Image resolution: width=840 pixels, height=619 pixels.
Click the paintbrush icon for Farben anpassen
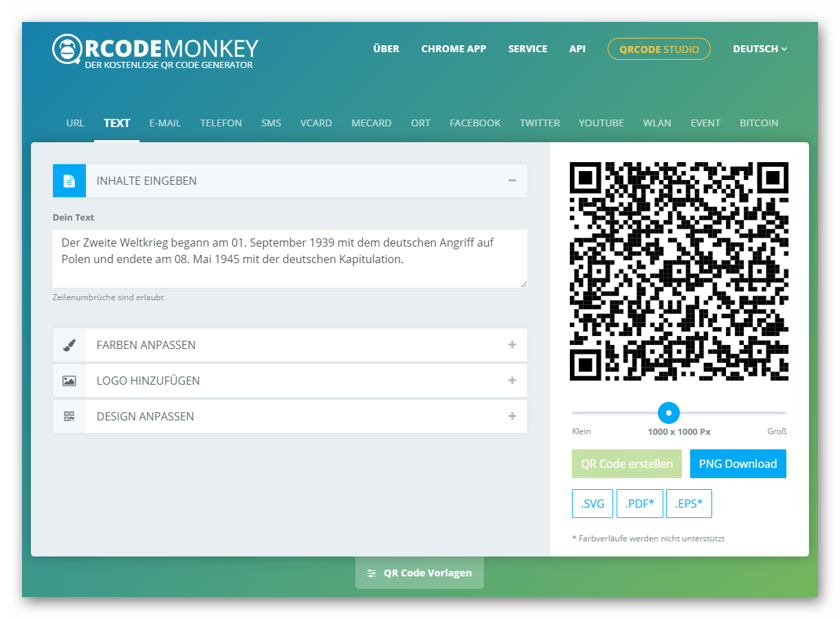[69, 345]
